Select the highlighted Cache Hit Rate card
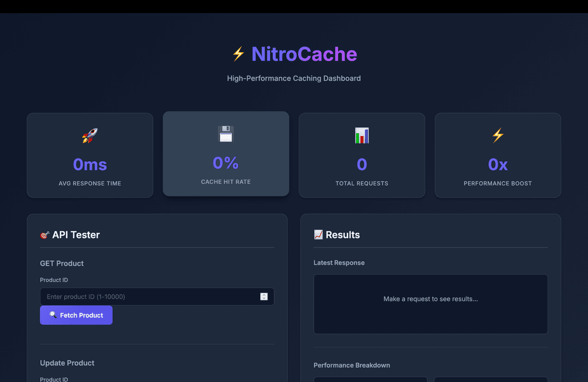The width and height of the screenshot is (588, 382). [225, 154]
